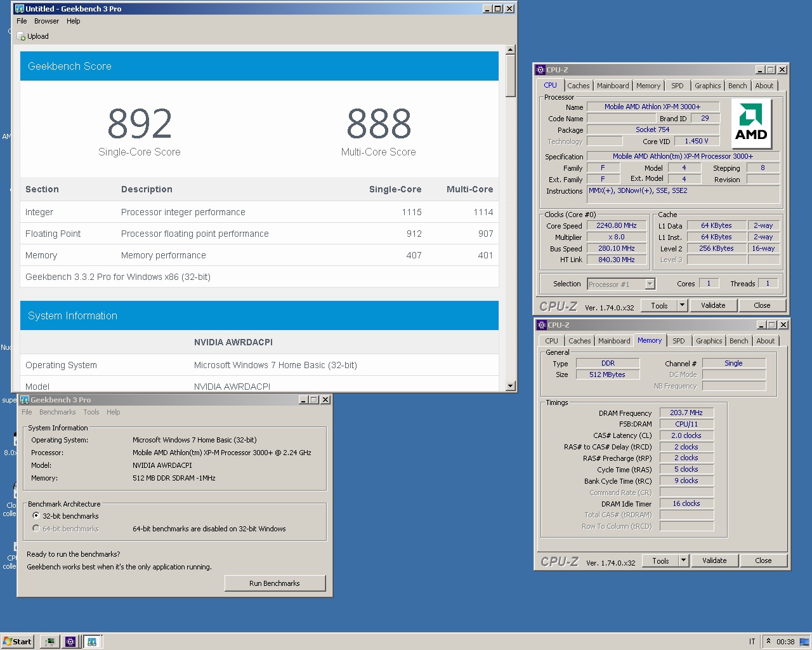Click the Memory row in the Geekbench score table
The width and height of the screenshot is (812, 650).
coord(259,255)
